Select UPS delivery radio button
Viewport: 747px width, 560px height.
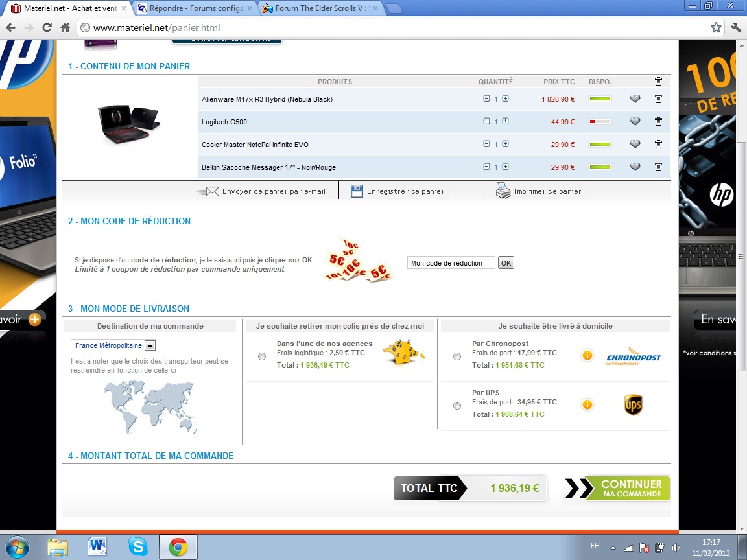tap(457, 406)
